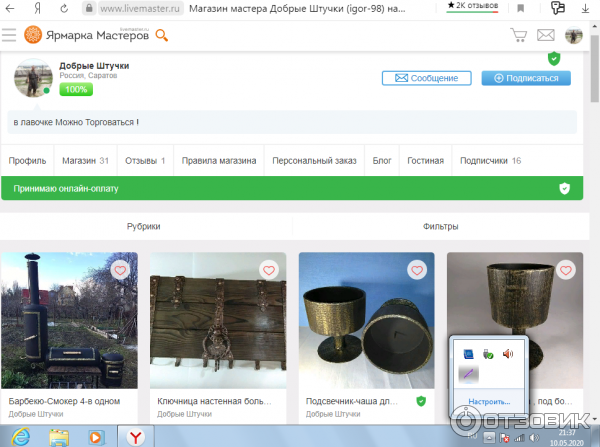Screen dimensions: 600x447
Task: Click the user avatar in site header
Action: 574,36
